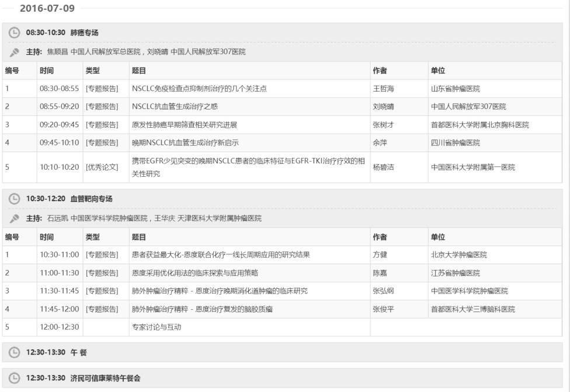The image size is (570, 392).
Task: Click 专家讨论与互动 row title
Action: [157, 327]
